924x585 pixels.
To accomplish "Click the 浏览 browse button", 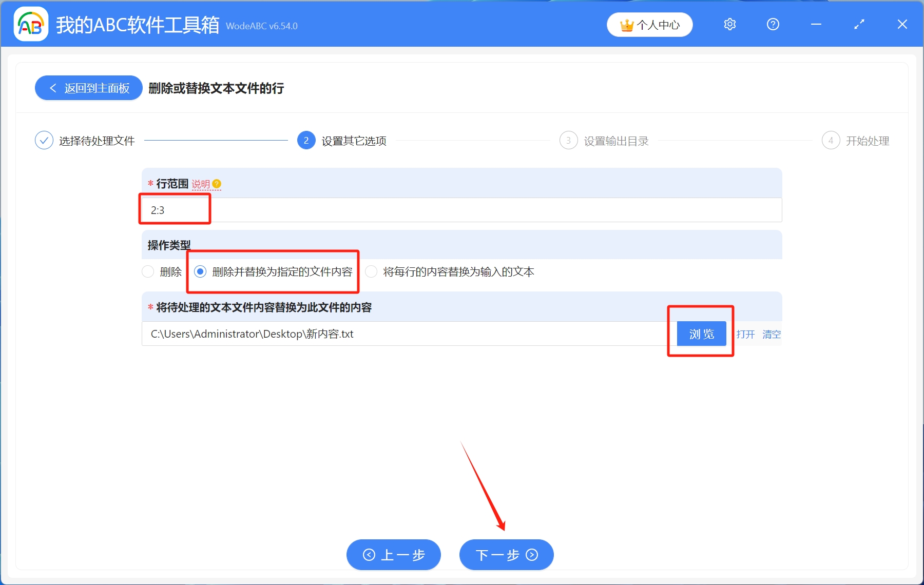I will (x=701, y=334).
